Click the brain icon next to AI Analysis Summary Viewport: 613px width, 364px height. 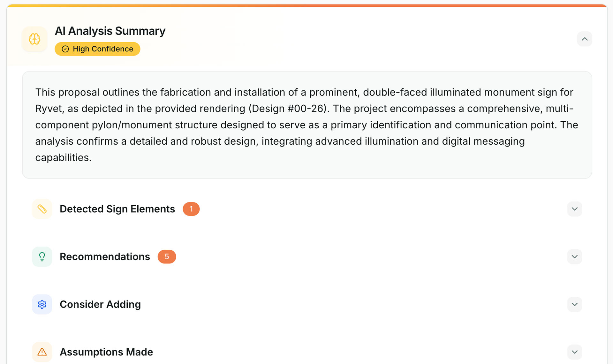tap(34, 39)
